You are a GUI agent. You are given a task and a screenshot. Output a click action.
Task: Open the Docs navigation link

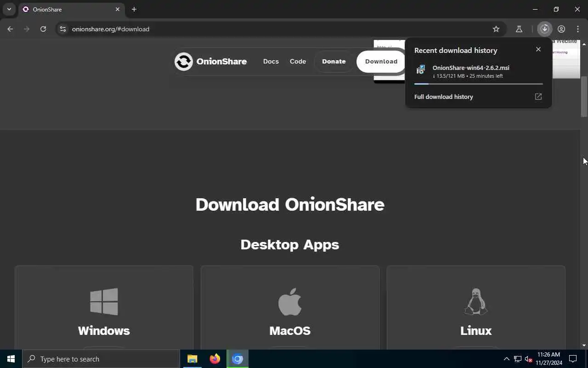271,61
